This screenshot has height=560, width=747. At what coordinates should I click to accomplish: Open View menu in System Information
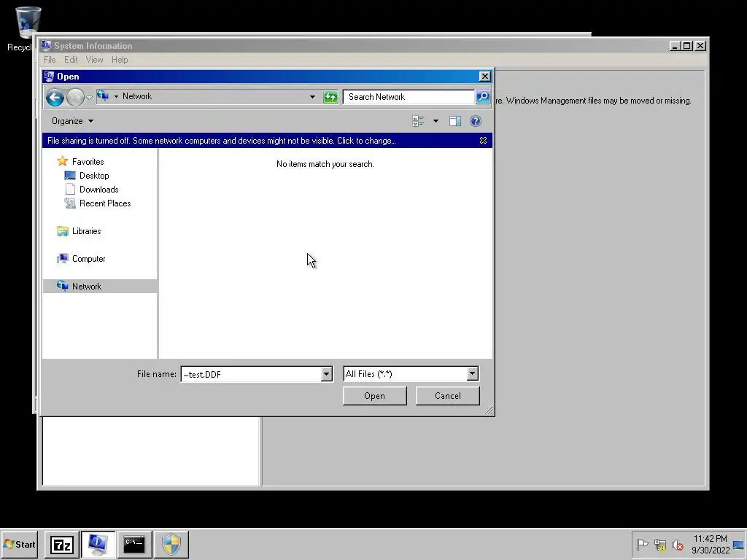click(x=94, y=60)
